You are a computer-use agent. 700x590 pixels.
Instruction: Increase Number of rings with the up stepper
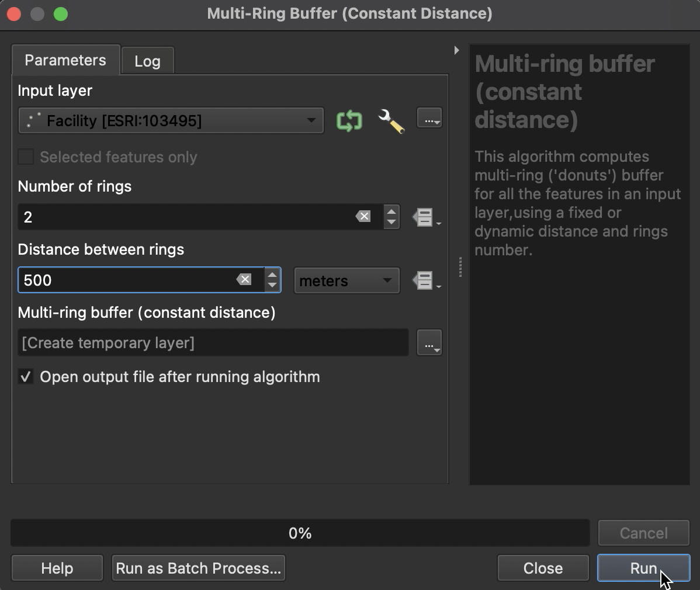(x=391, y=213)
